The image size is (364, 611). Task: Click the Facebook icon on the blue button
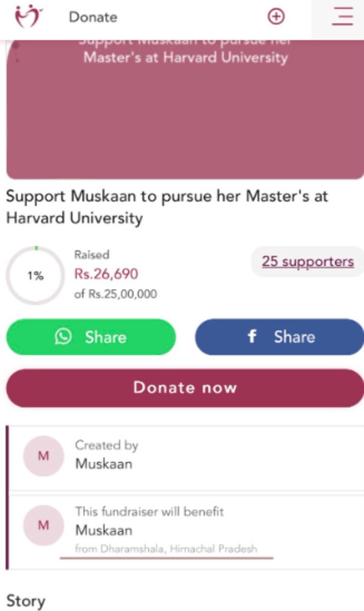point(252,337)
